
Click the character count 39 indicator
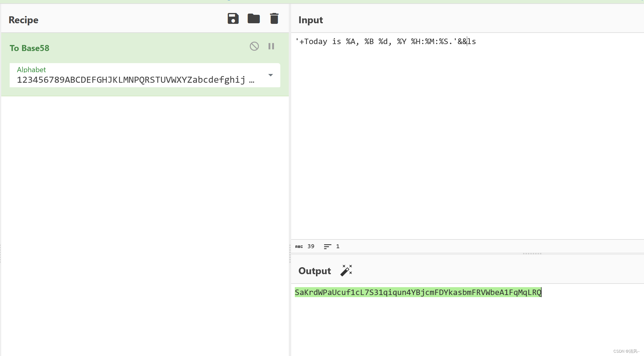311,246
